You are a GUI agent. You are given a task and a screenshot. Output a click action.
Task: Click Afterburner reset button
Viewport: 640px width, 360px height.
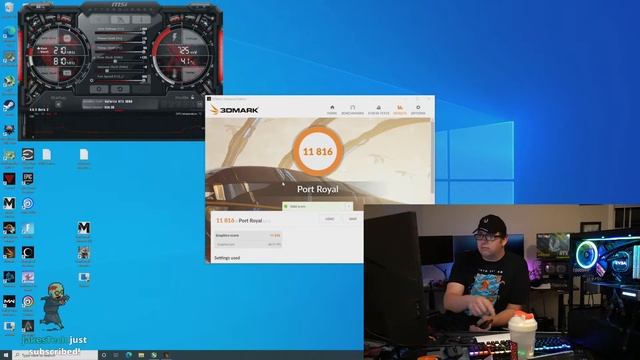pos(120,89)
